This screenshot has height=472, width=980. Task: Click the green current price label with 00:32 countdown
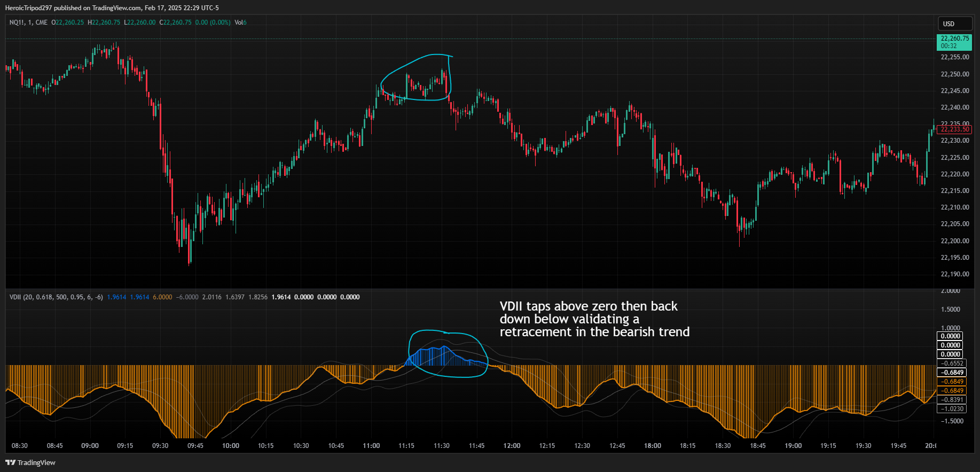pyautogui.click(x=954, y=42)
